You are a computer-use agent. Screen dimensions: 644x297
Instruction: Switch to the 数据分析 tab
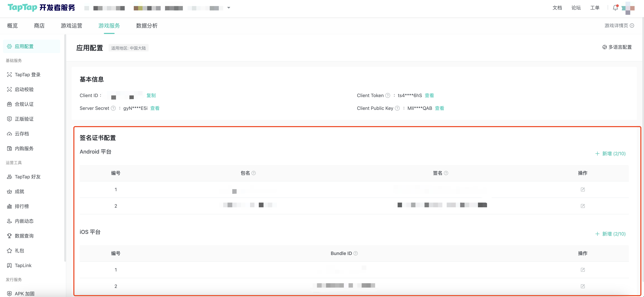pos(147,26)
